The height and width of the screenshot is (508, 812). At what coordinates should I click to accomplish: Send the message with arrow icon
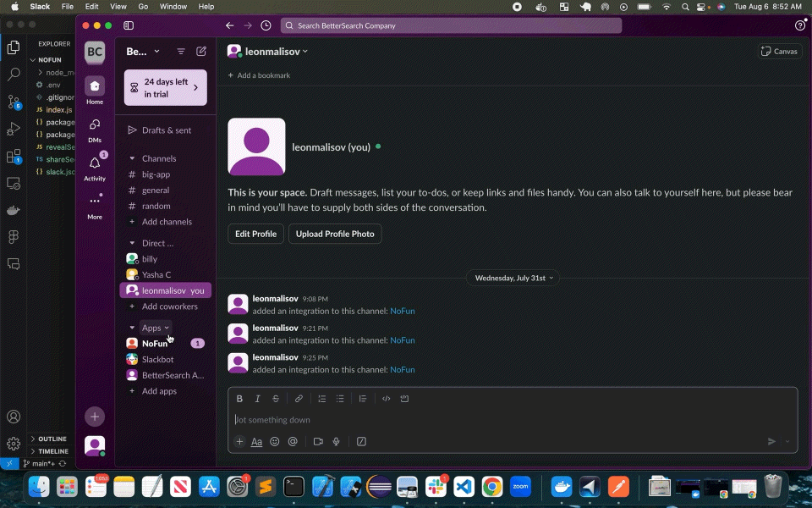coord(771,442)
